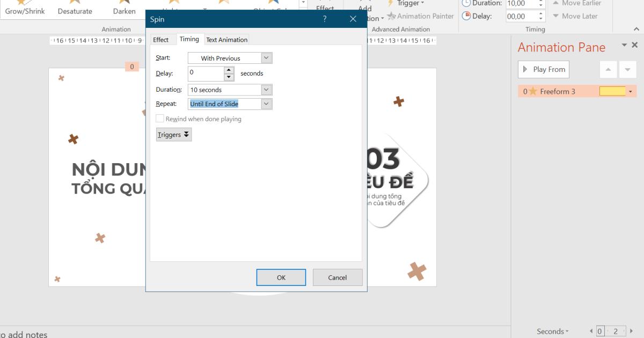
Task: Confirm Spin settings with OK
Action: pos(281,277)
